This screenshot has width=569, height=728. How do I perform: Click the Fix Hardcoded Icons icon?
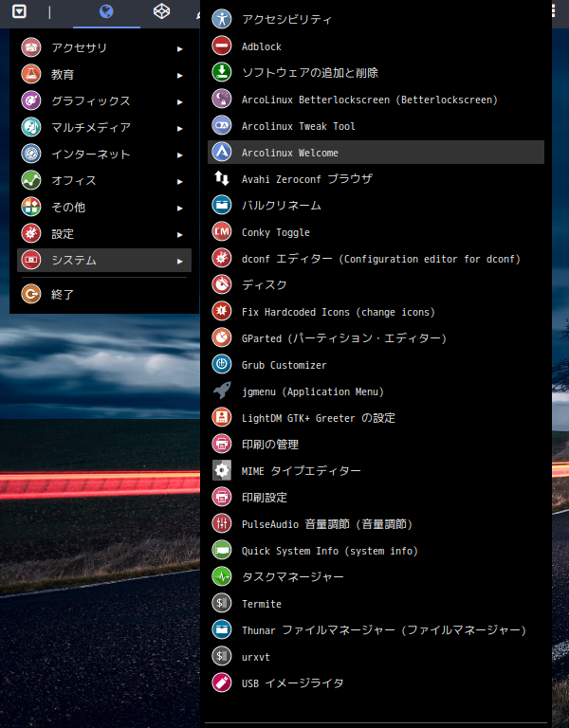(x=222, y=311)
